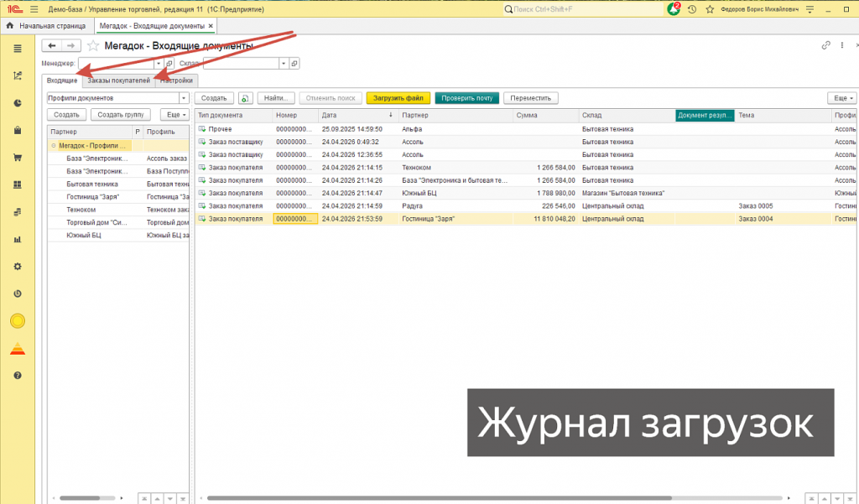Open the coins (treasury) icon in the sidebar
The height and width of the screenshot is (504, 859).
pyautogui.click(x=18, y=212)
